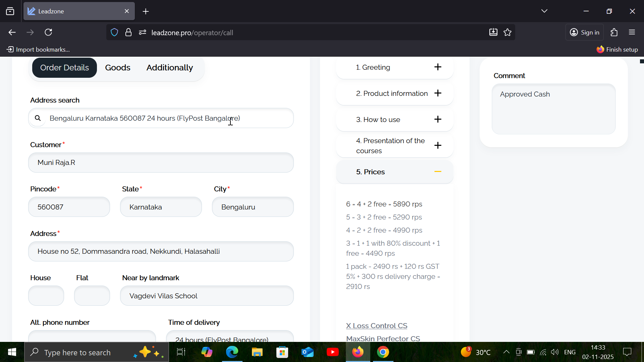Open the Firefox View icon
This screenshot has height=362, width=644.
pos(10,11)
